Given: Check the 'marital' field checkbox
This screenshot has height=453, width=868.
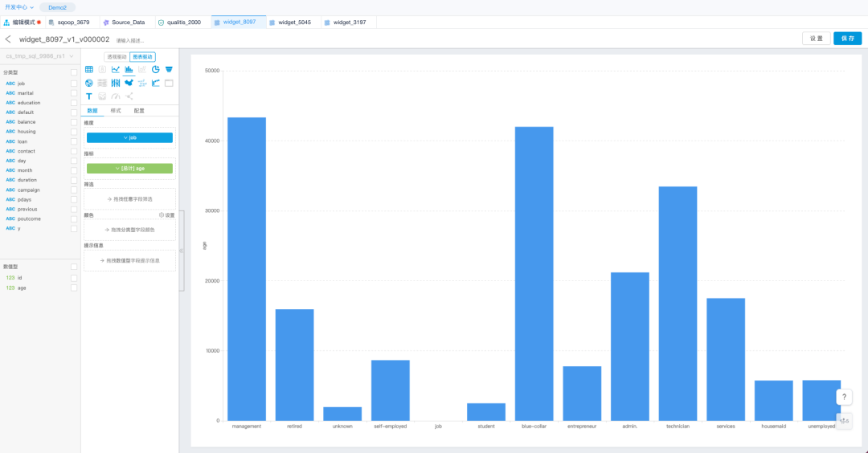Looking at the screenshot, I should 74,93.
